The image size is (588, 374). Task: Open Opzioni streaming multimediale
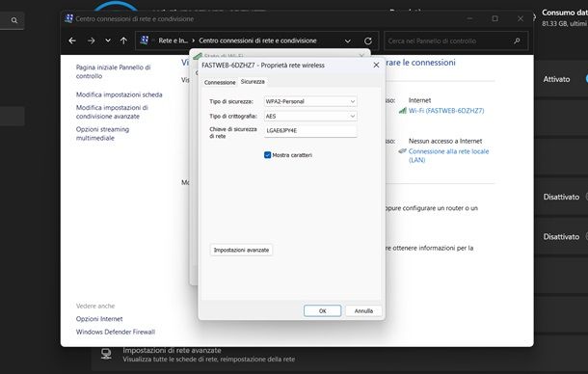coord(102,134)
